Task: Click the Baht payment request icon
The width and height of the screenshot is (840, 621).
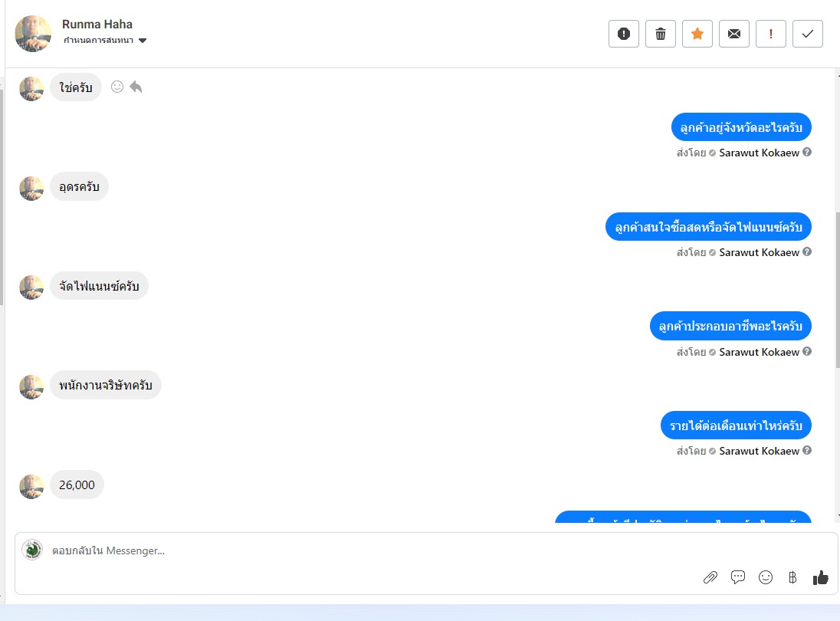Action: coord(792,577)
